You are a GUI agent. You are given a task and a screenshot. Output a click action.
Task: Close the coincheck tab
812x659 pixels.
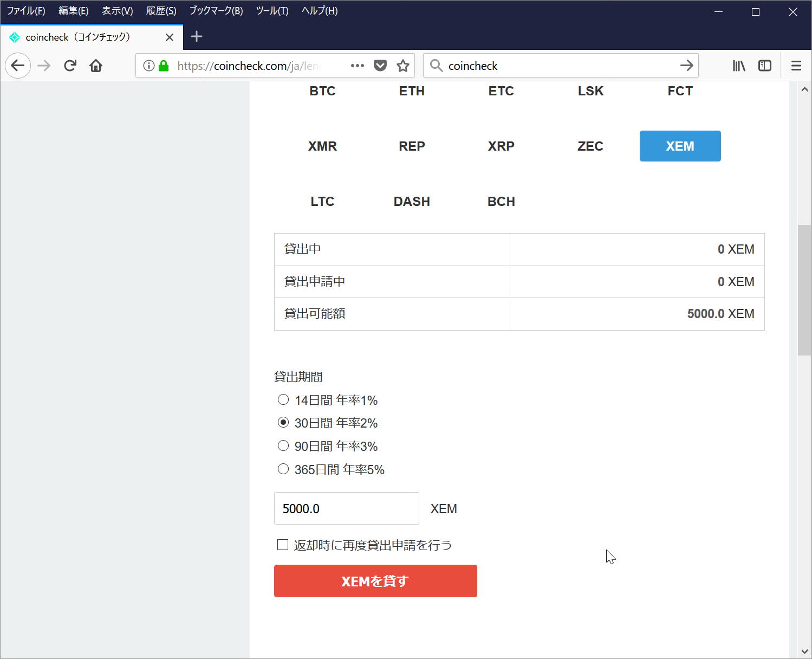pos(170,37)
